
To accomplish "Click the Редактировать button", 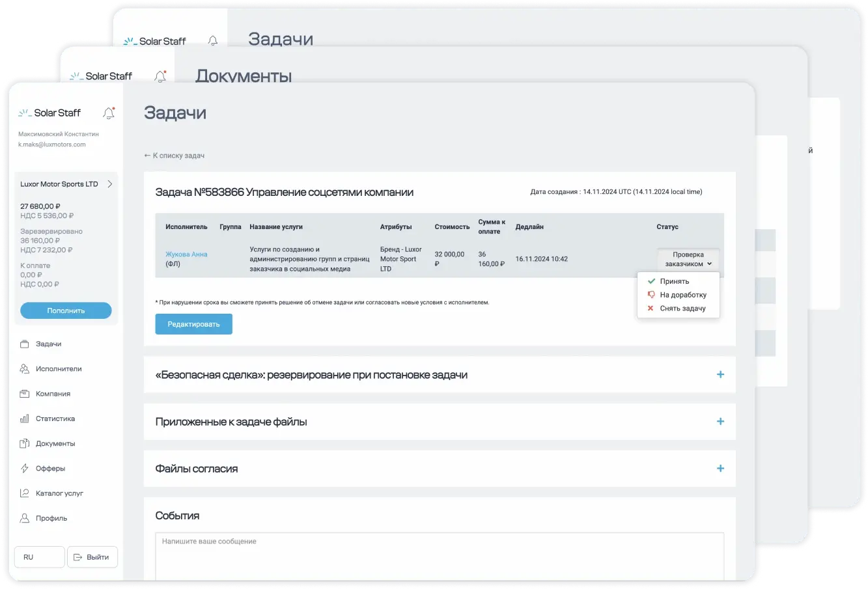I will tap(193, 324).
